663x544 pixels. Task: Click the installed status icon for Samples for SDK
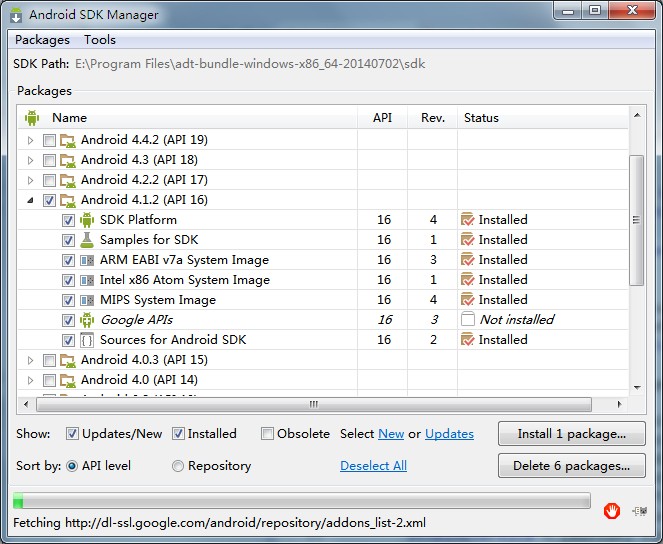(468, 240)
